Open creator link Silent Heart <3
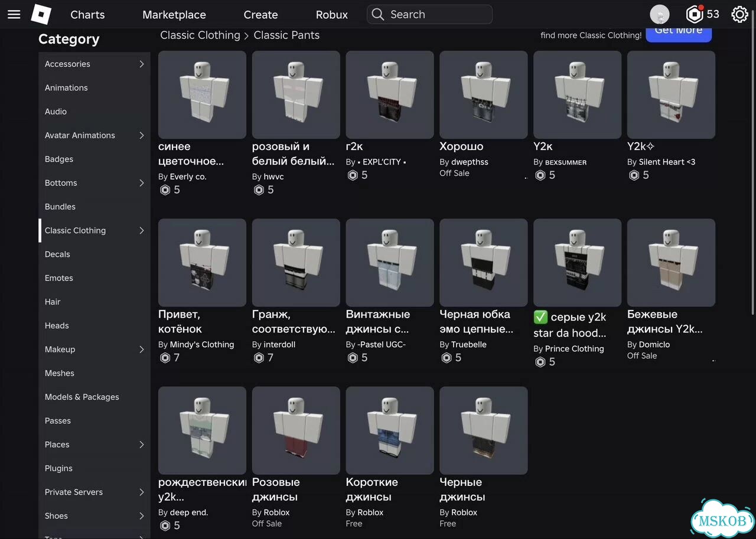The width and height of the screenshot is (756, 539). pos(667,162)
